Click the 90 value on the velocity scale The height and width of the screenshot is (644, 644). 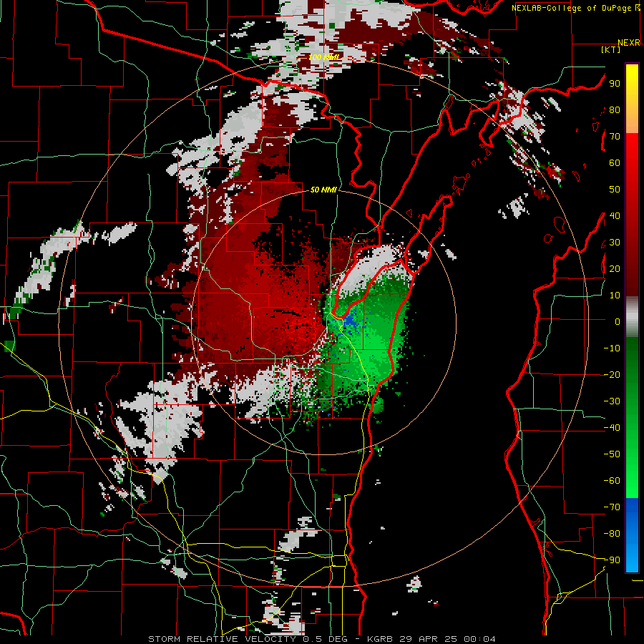(x=615, y=84)
